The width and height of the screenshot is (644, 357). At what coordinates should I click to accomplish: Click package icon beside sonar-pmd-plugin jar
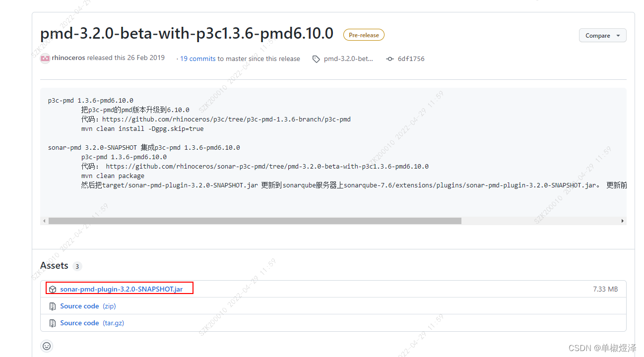[53, 290]
